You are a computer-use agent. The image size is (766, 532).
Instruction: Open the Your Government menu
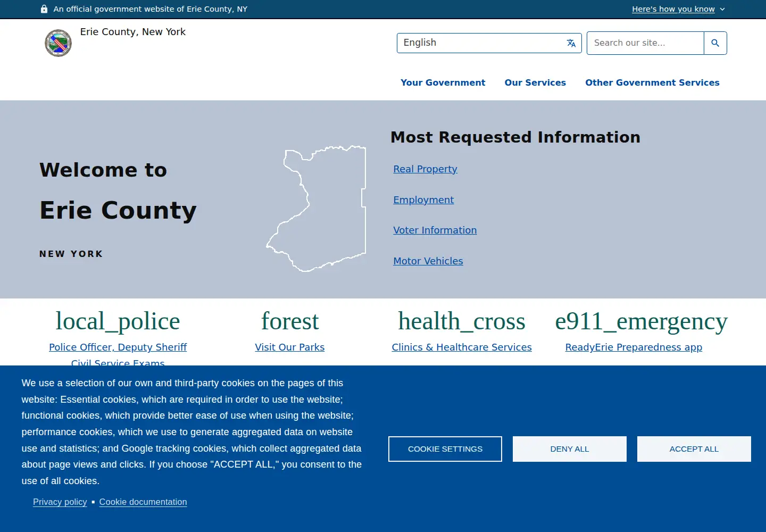click(443, 82)
